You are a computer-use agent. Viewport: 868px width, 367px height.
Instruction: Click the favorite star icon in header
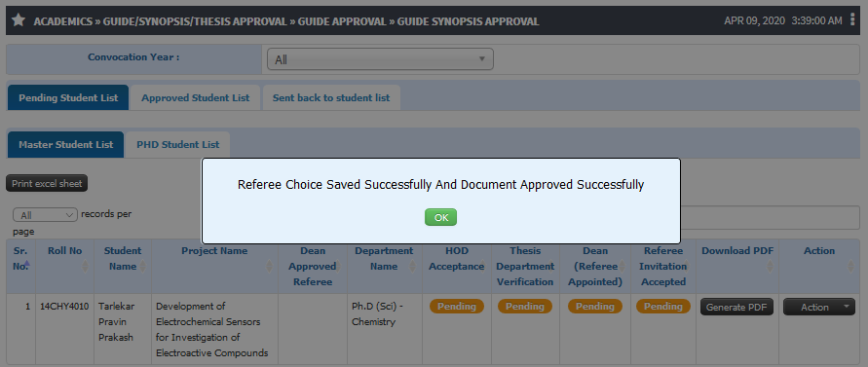pos(19,20)
